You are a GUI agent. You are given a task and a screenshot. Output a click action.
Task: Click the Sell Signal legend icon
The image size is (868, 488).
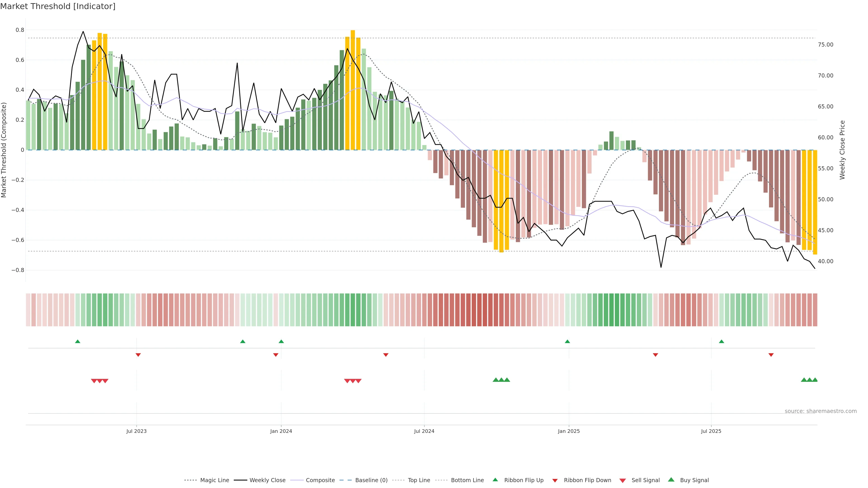pos(623,481)
